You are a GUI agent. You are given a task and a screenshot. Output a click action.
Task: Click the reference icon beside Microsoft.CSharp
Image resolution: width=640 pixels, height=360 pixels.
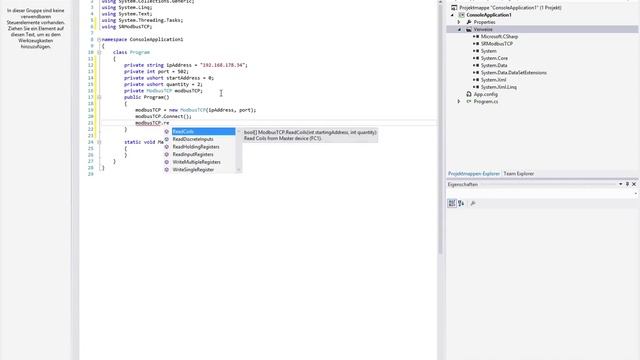click(476, 37)
